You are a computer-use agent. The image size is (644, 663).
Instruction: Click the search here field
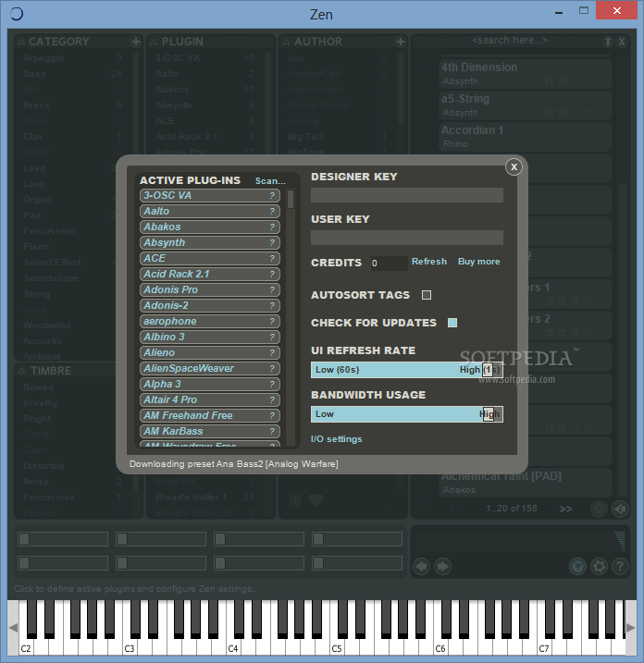coord(510,41)
